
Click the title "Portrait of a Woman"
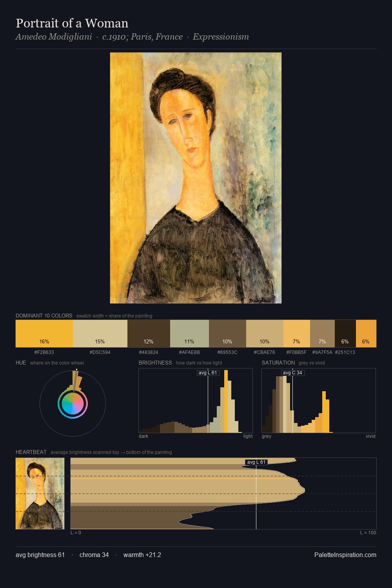[x=72, y=23]
